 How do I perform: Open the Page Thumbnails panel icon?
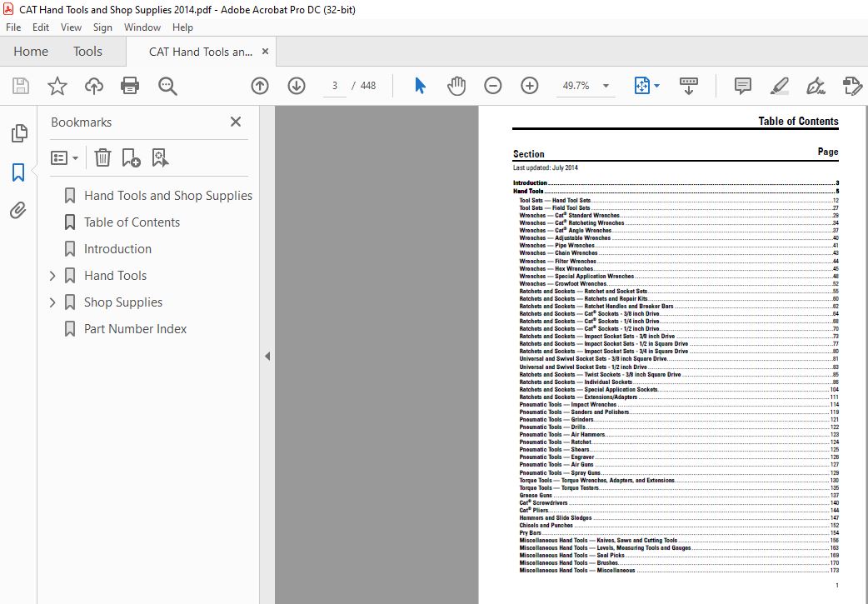pos(19,132)
